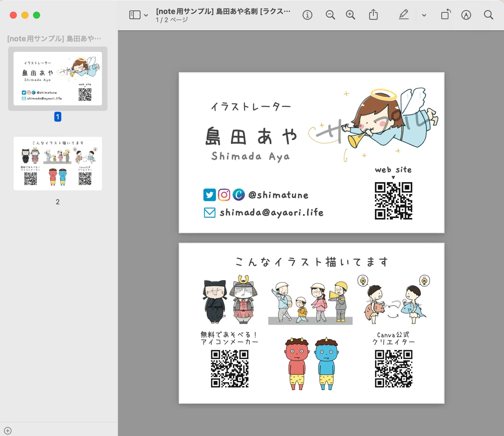
Task: Click the 'アイコンメーカー' label
Action: tap(229, 342)
